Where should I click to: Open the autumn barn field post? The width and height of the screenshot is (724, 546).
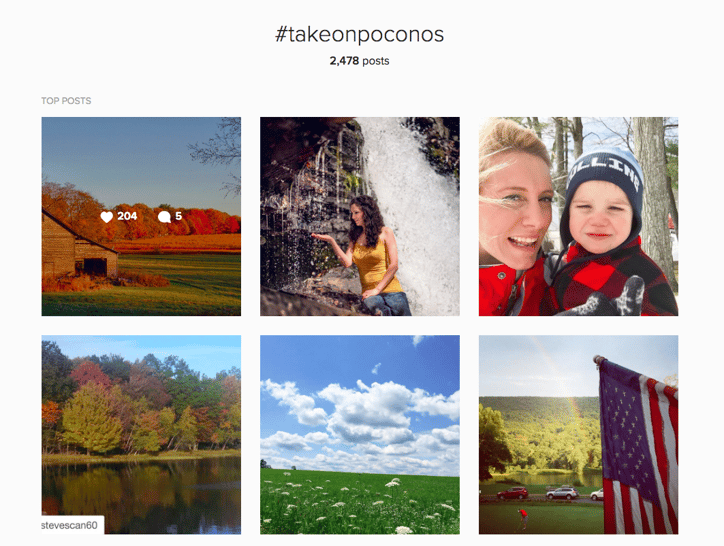[x=141, y=217]
